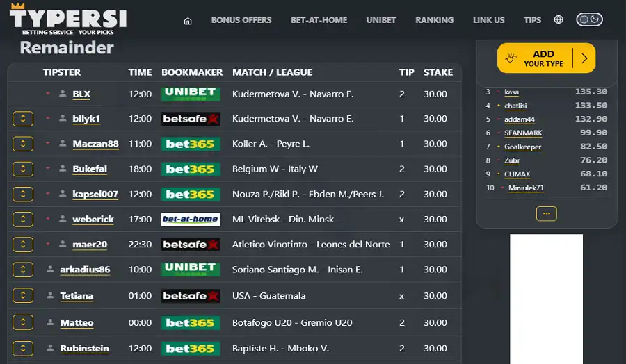Open the Bet-At-Home menu item
Screen dimensions: 626x364
tap(319, 20)
